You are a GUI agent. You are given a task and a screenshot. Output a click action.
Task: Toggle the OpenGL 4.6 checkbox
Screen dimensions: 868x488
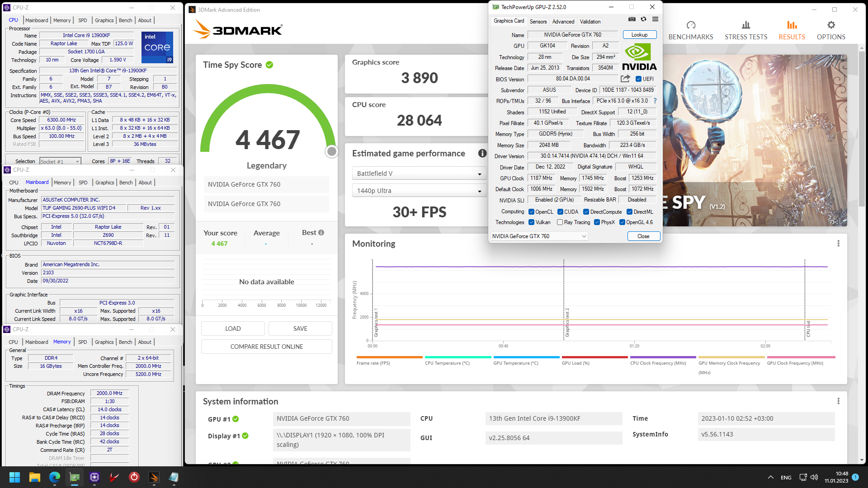(x=622, y=222)
